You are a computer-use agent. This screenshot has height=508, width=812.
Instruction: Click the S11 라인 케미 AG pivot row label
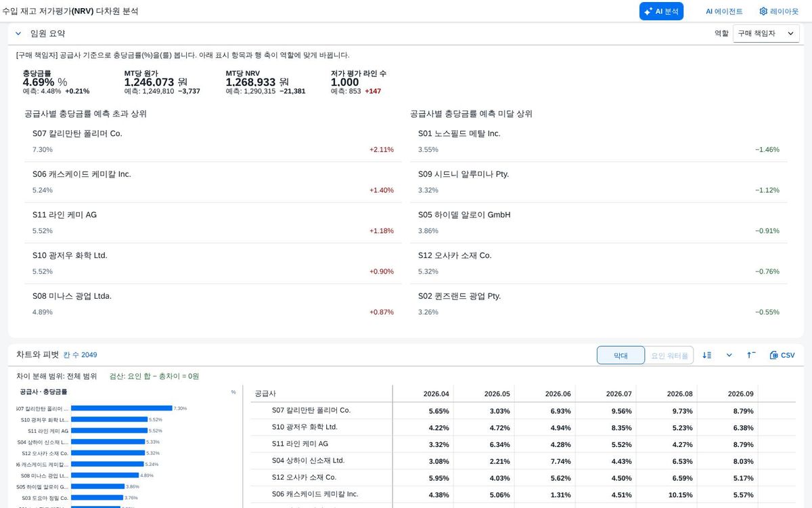pos(300,444)
